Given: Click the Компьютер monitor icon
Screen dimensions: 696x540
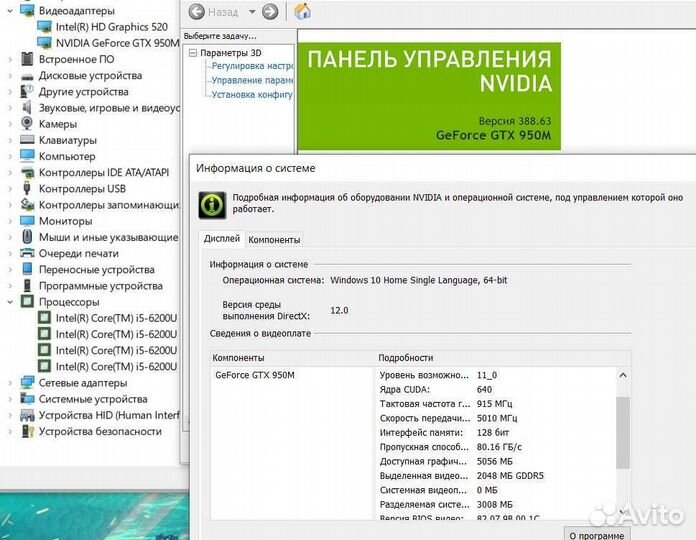Looking at the screenshot, I should point(27,156).
